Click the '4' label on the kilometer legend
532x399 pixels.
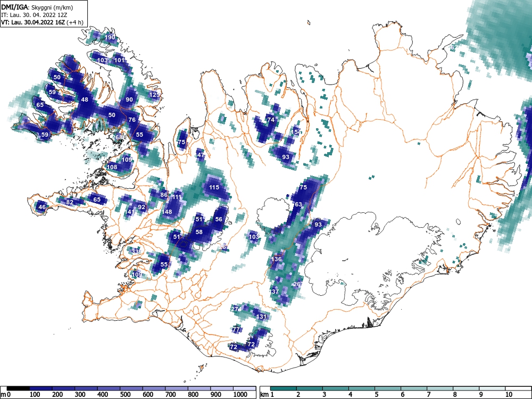(350, 395)
